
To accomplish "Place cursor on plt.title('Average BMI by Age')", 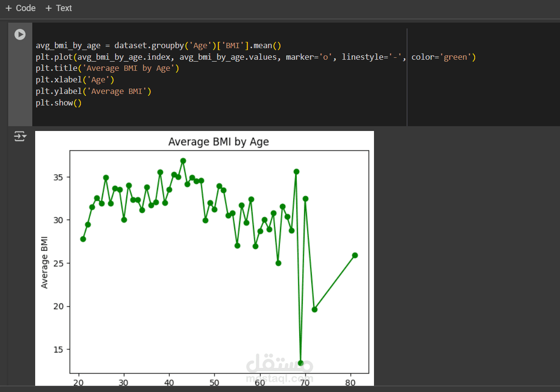I will pyautogui.click(x=107, y=68).
